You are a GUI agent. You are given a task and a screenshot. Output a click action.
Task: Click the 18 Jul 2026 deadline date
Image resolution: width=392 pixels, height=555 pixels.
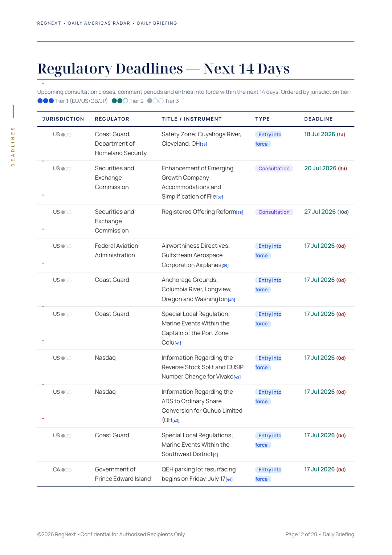coord(319,134)
